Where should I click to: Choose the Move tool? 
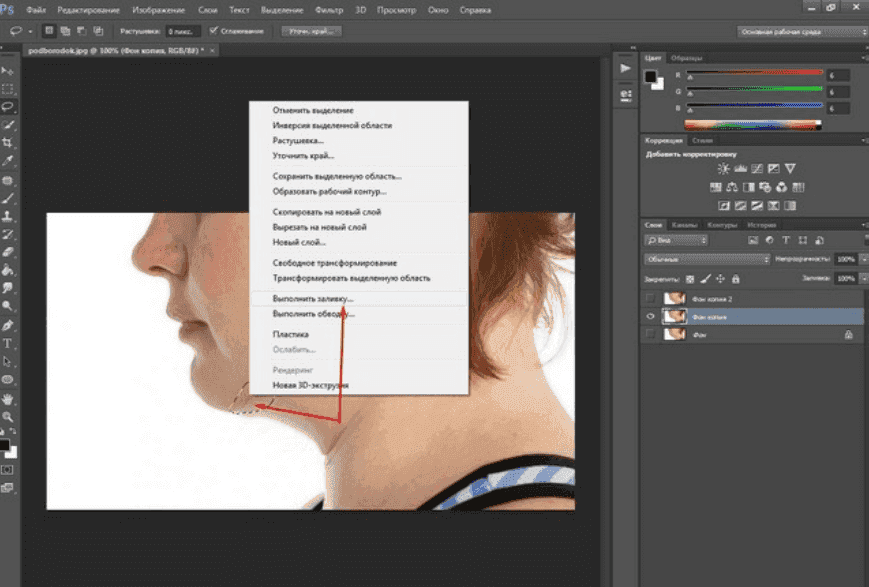(8, 71)
